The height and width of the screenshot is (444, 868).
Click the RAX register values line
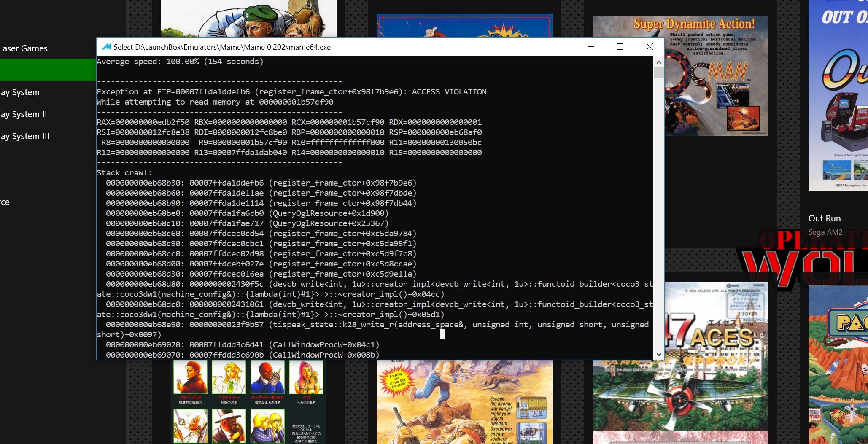coord(289,122)
